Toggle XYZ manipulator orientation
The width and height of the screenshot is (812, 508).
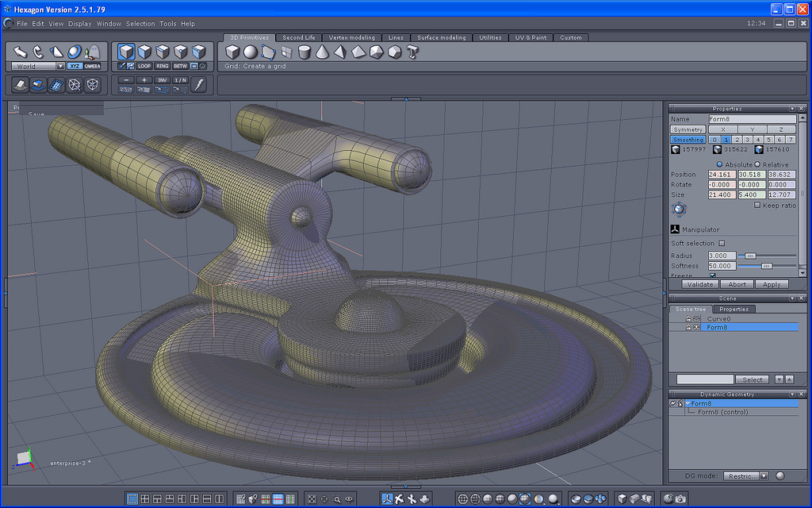click(75, 66)
